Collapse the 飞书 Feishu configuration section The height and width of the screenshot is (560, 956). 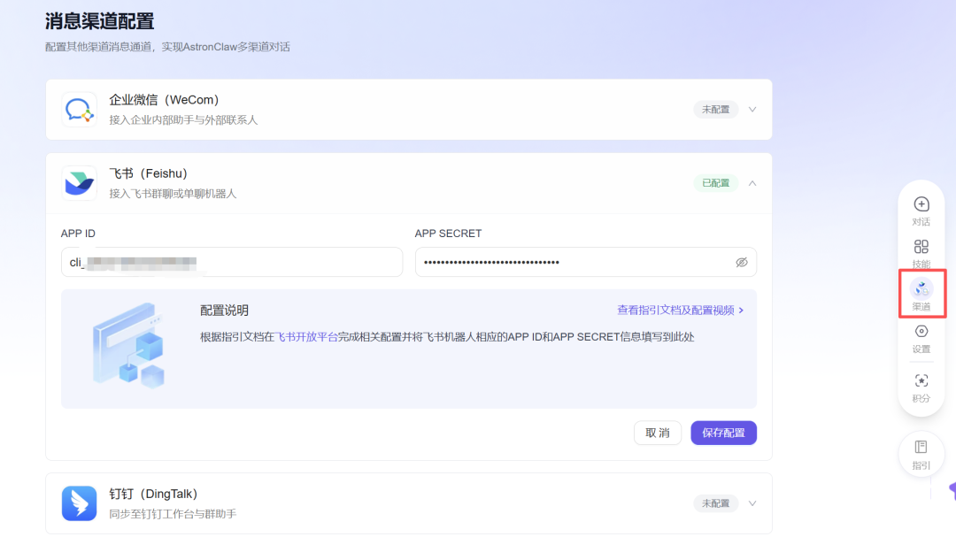[752, 182]
